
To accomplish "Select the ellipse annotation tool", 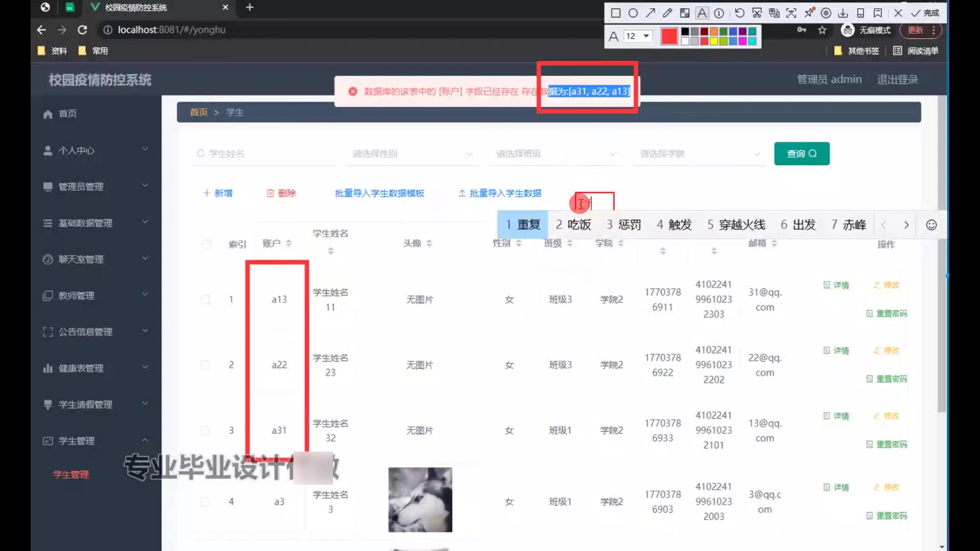I will click(633, 13).
